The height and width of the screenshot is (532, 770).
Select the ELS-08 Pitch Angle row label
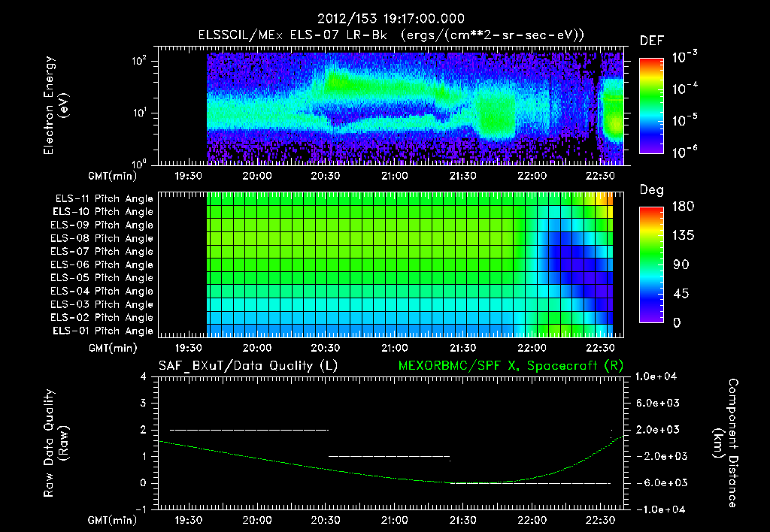pyautogui.click(x=102, y=238)
